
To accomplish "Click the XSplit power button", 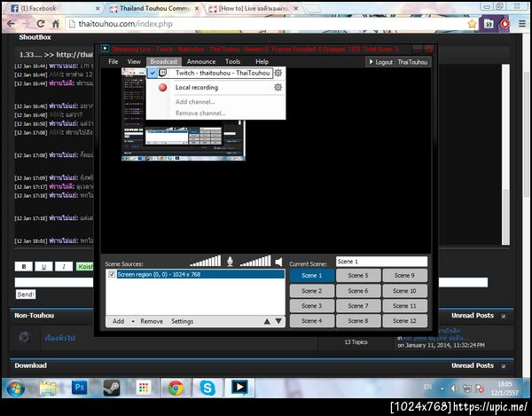I will pyautogui.click(x=429, y=49).
